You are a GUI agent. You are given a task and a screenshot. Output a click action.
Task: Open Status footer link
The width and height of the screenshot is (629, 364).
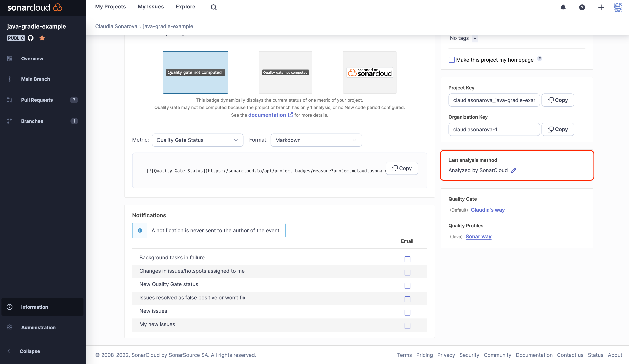pos(595,355)
